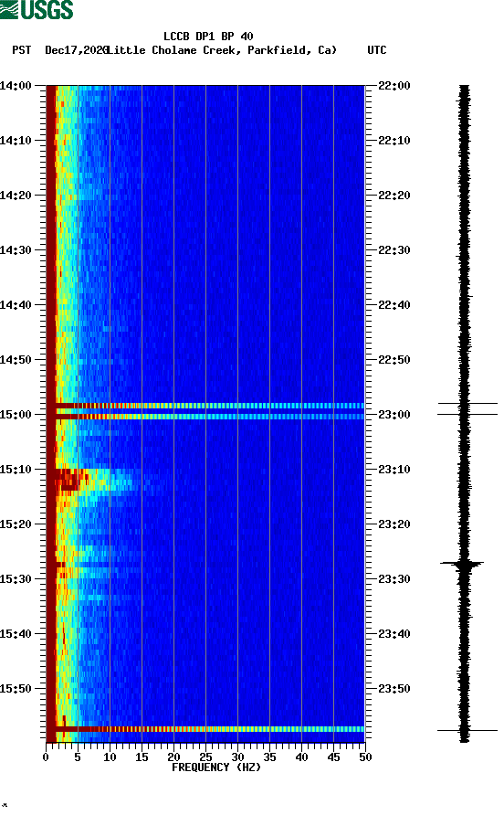Click the 15:30 PST time label
Image resolution: width=504 pixels, height=815 pixels.
tap(16, 579)
